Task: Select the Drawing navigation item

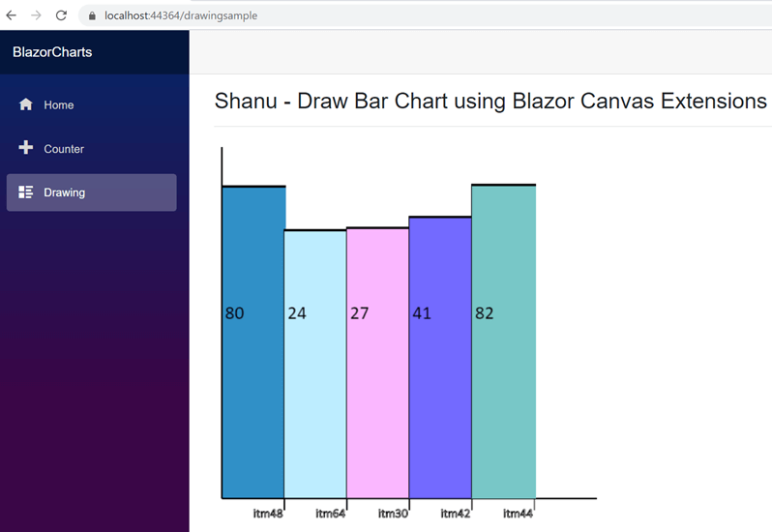Action: (x=92, y=192)
